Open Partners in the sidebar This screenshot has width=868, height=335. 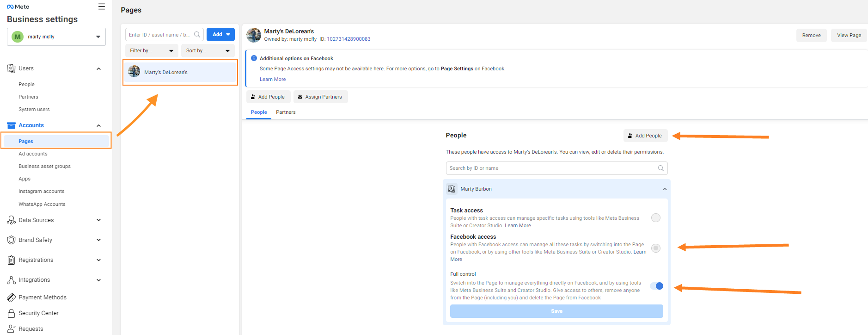[28, 97]
